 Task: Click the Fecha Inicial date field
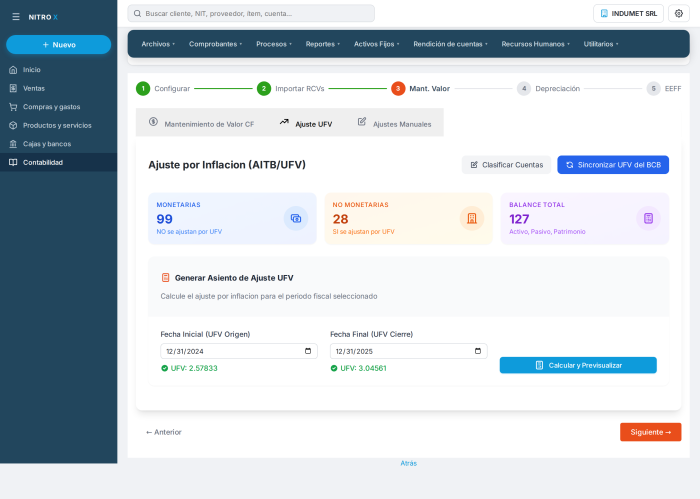(x=239, y=351)
